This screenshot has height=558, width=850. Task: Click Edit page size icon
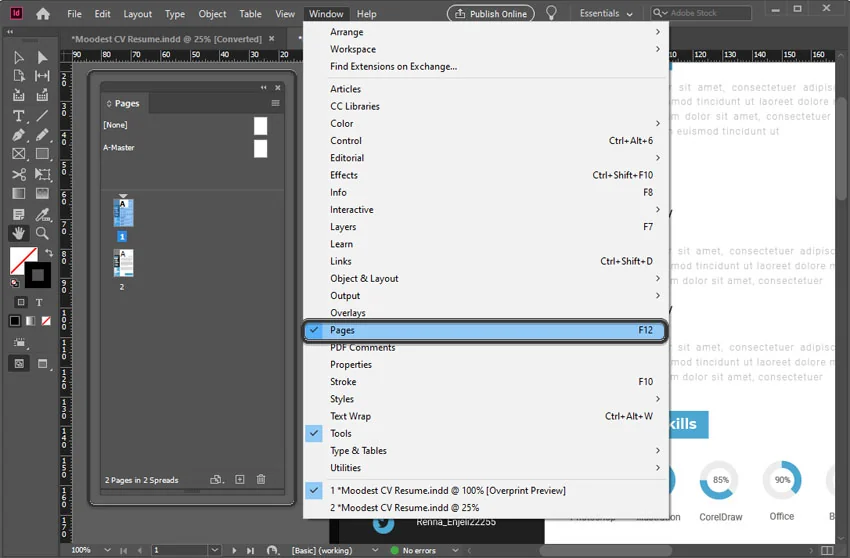pos(217,479)
